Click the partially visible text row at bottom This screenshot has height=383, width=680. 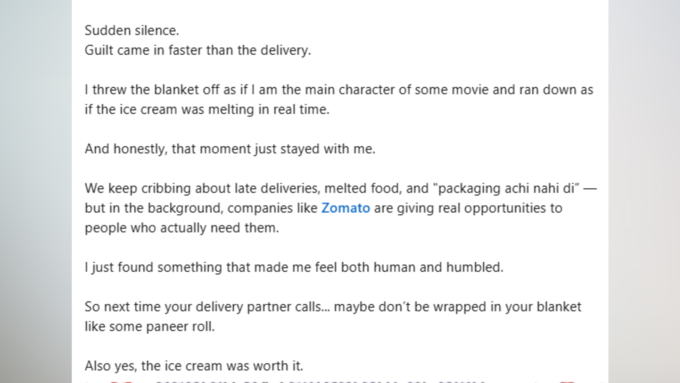click(x=340, y=381)
